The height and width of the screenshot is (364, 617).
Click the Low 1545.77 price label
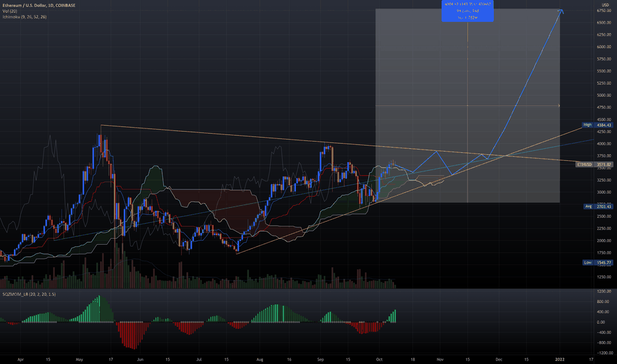coord(597,263)
